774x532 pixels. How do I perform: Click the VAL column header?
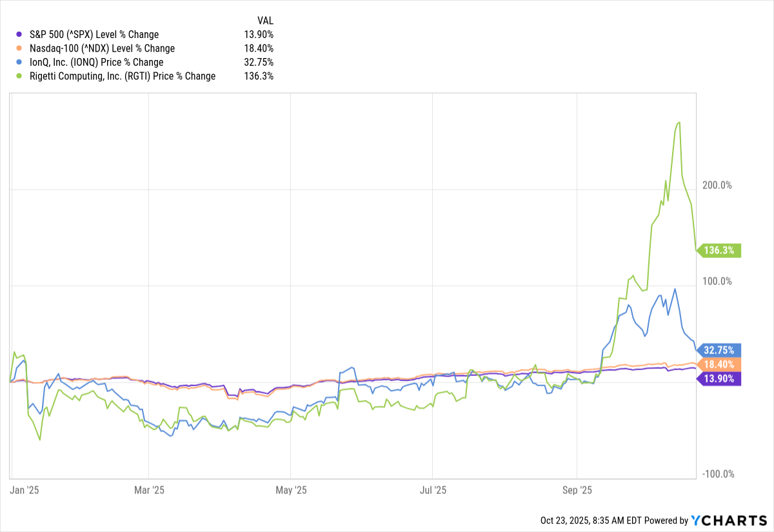point(265,21)
